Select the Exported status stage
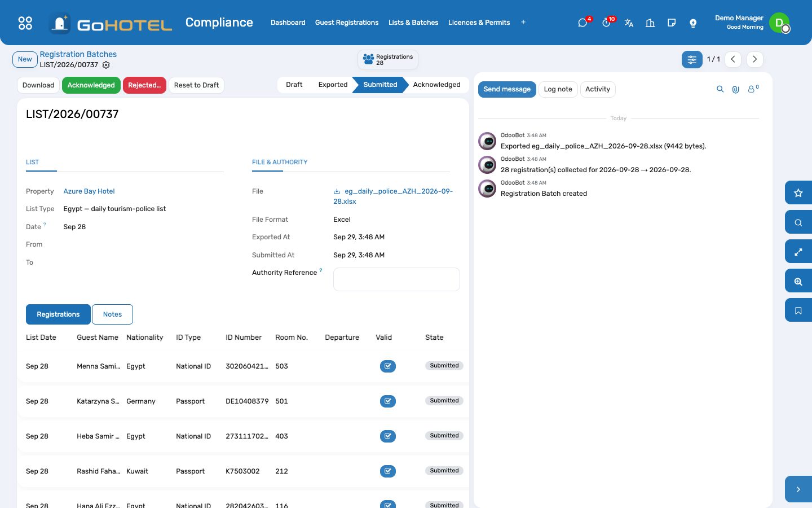The image size is (812, 508). pos(333,85)
